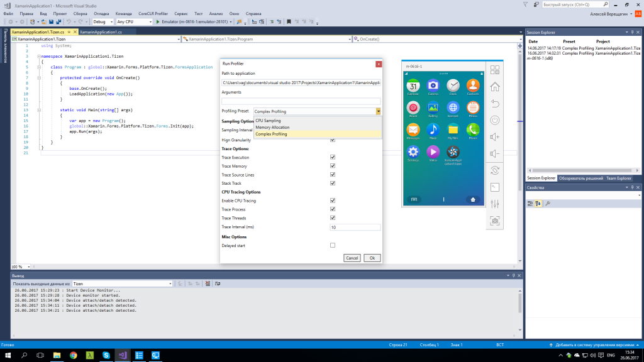Screen dimensions: 644x362
Task: Open the Calendar app in the emulator
Action: (413, 87)
